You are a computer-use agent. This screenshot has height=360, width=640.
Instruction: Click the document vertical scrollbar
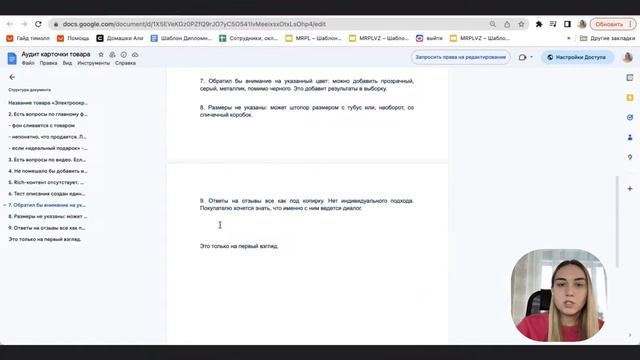(617, 222)
